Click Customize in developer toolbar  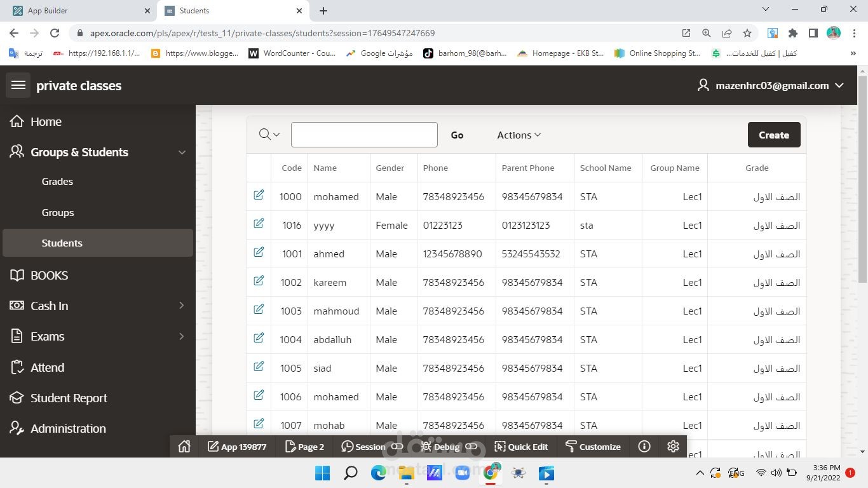593,447
